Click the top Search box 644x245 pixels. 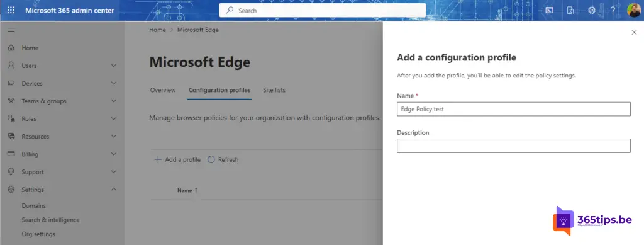click(323, 10)
